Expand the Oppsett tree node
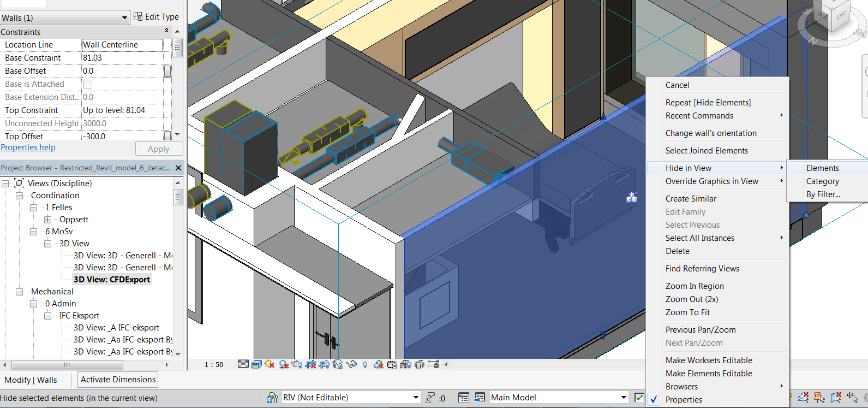The width and height of the screenshot is (868, 408). (x=48, y=220)
